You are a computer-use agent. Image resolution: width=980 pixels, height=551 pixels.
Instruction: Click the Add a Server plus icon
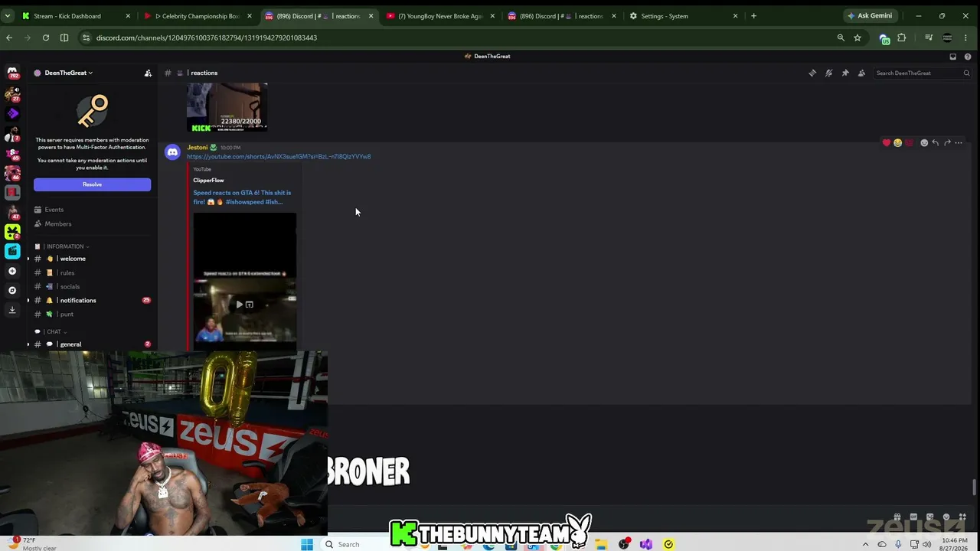[12, 271]
